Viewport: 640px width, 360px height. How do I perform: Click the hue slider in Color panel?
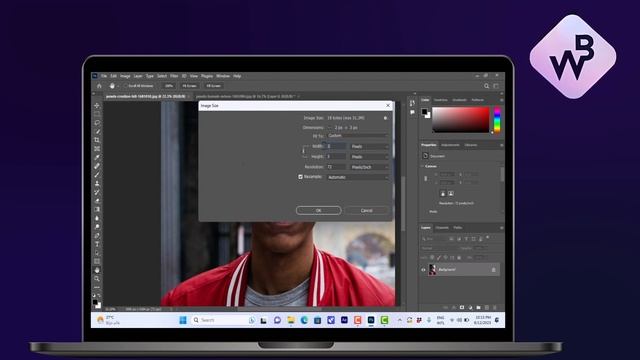pos(497,120)
